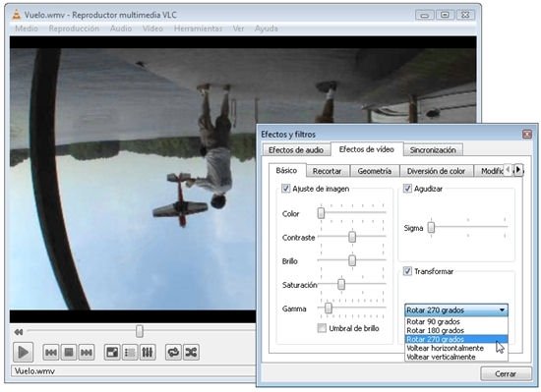Click the Cerrar button
Viewport: 541px width, 392px height.
pyautogui.click(x=506, y=373)
